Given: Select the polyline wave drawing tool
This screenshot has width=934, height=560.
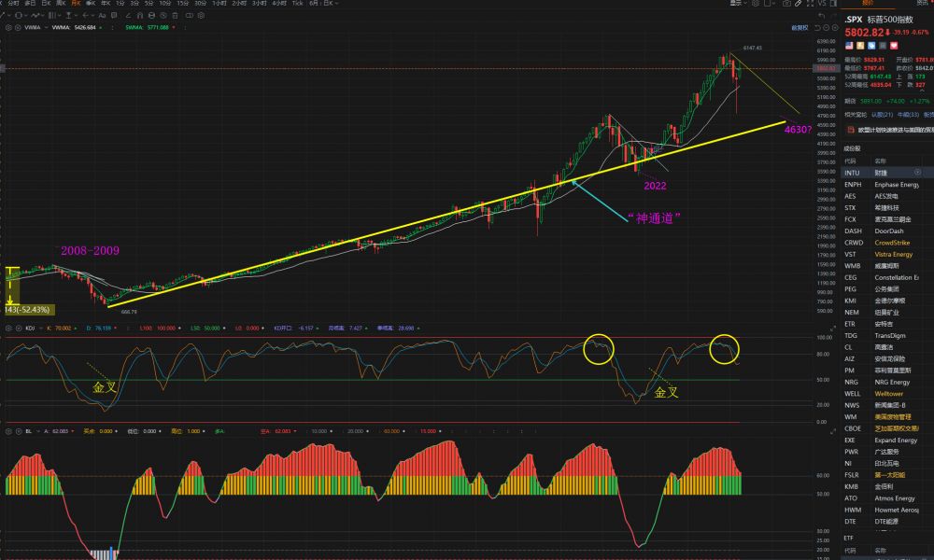Looking at the screenshot, I should [35, 16].
